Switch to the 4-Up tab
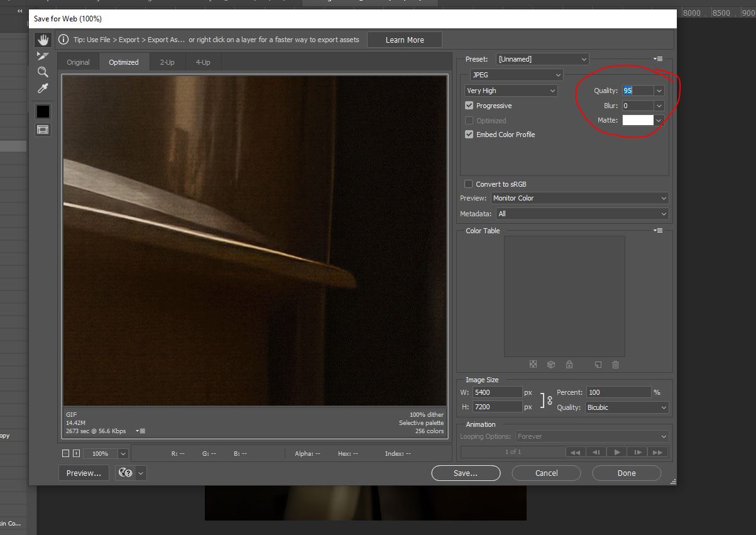Viewport: 756px width, 535px height. pyautogui.click(x=202, y=62)
